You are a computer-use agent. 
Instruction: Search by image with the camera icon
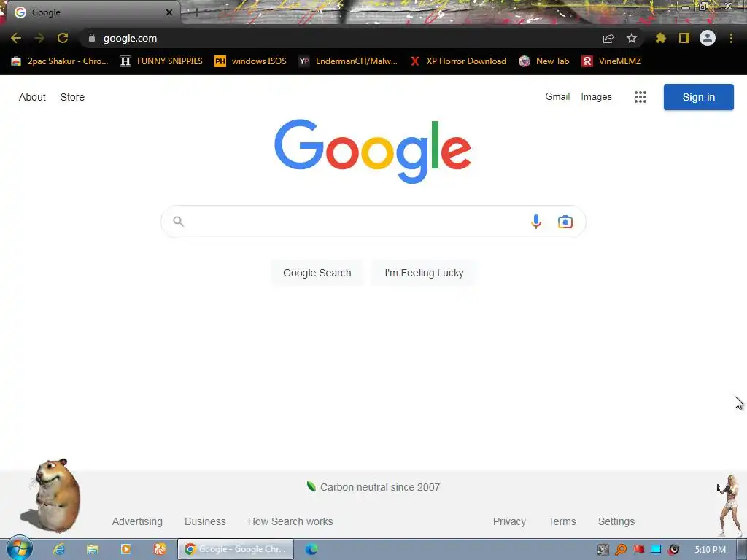(565, 222)
